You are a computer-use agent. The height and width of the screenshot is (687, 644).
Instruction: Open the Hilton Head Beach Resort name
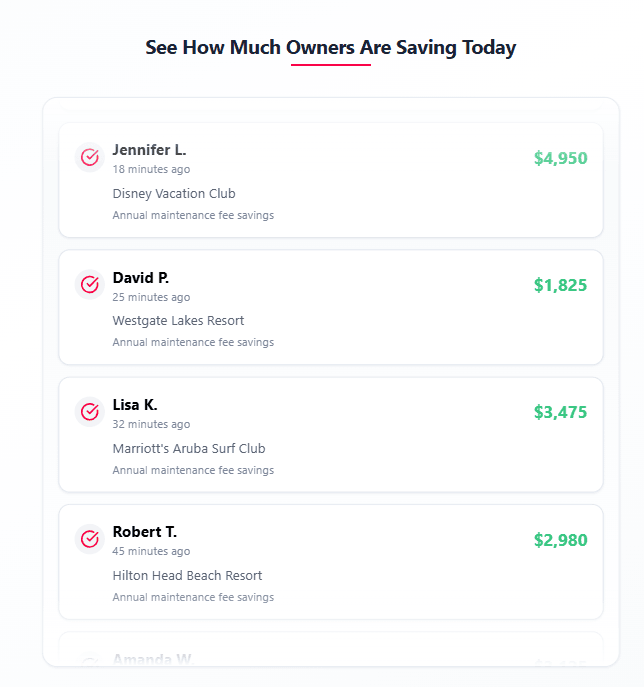tap(187, 575)
